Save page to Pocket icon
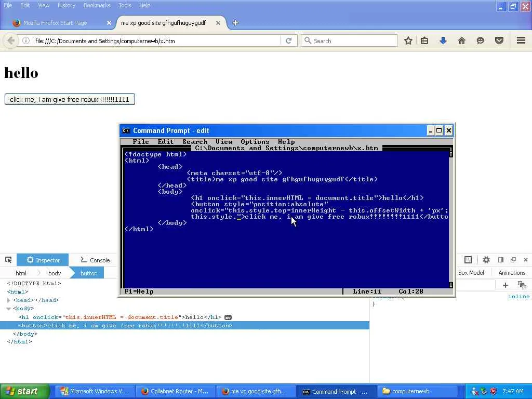This screenshot has width=532, height=399. point(499,41)
